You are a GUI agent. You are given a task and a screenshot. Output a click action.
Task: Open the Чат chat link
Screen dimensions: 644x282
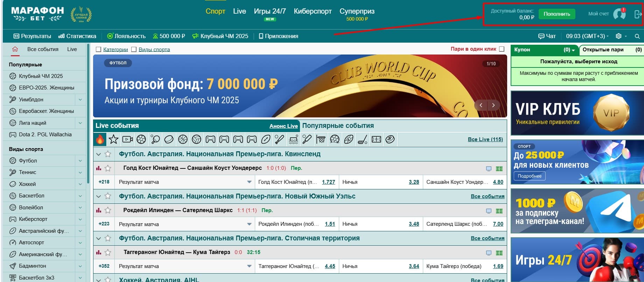pos(547,36)
